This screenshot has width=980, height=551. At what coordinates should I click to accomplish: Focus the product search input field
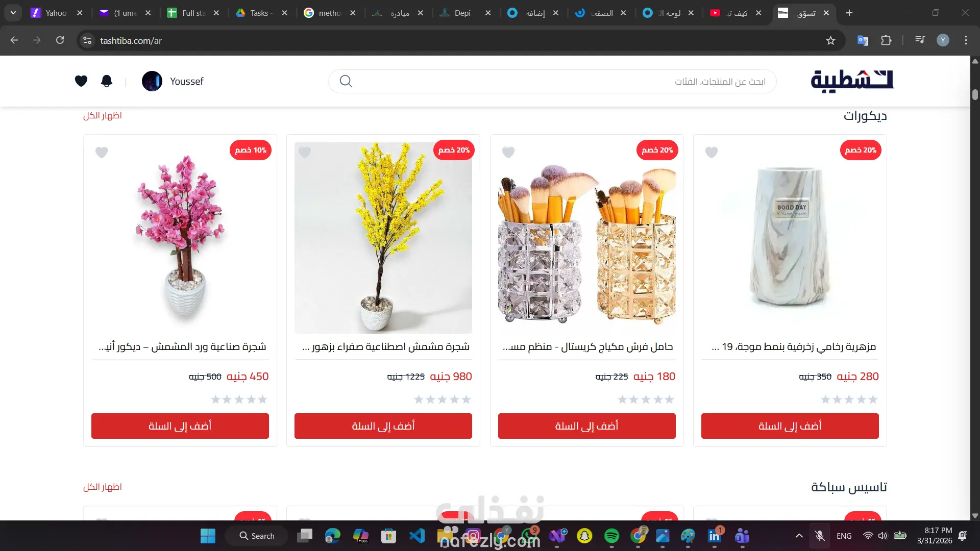click(561, 82)
